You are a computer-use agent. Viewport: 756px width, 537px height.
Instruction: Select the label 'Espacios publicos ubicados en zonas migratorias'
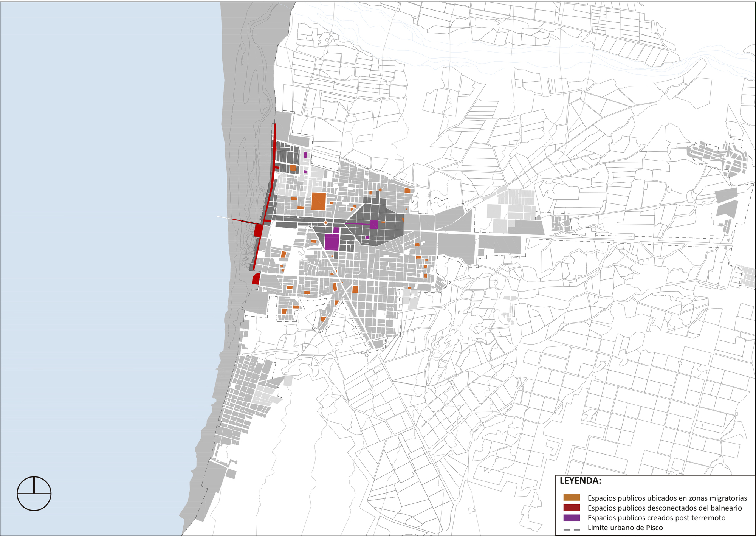[x=667, y=498]
